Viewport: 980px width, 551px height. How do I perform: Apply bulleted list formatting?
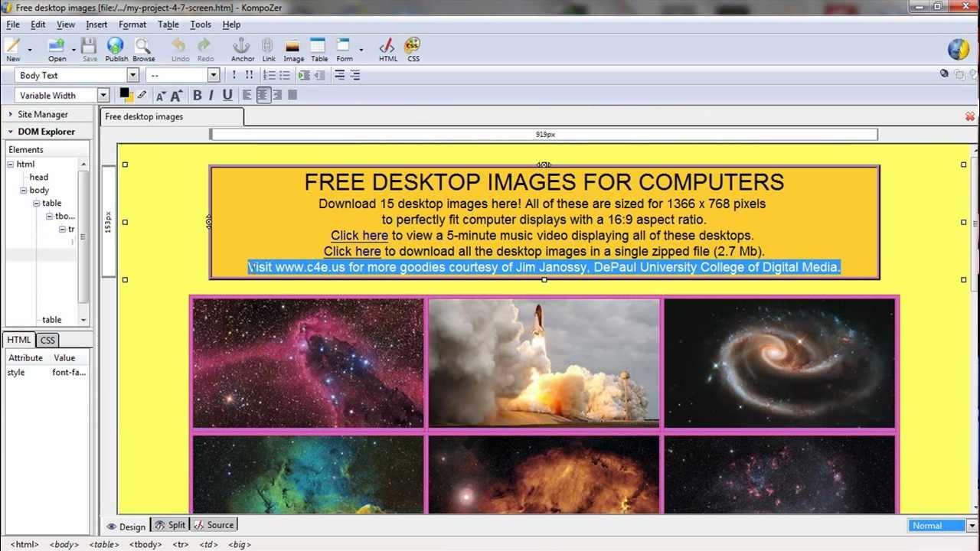click(284, 75)
